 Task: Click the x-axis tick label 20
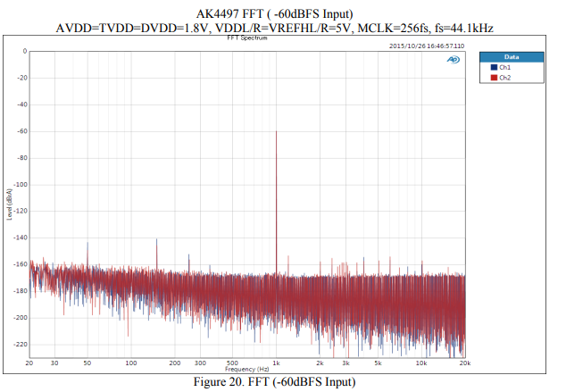tap(29, 363)
